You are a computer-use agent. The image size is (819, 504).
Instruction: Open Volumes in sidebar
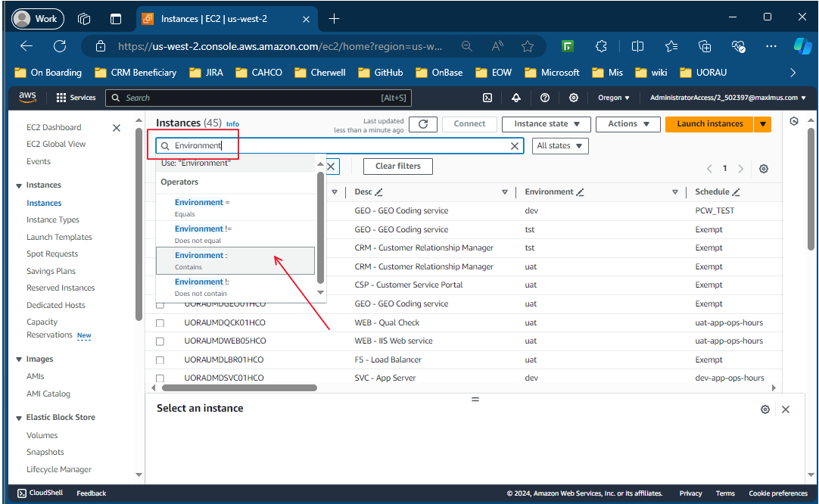pyautogui.click(x=42, y=436)
